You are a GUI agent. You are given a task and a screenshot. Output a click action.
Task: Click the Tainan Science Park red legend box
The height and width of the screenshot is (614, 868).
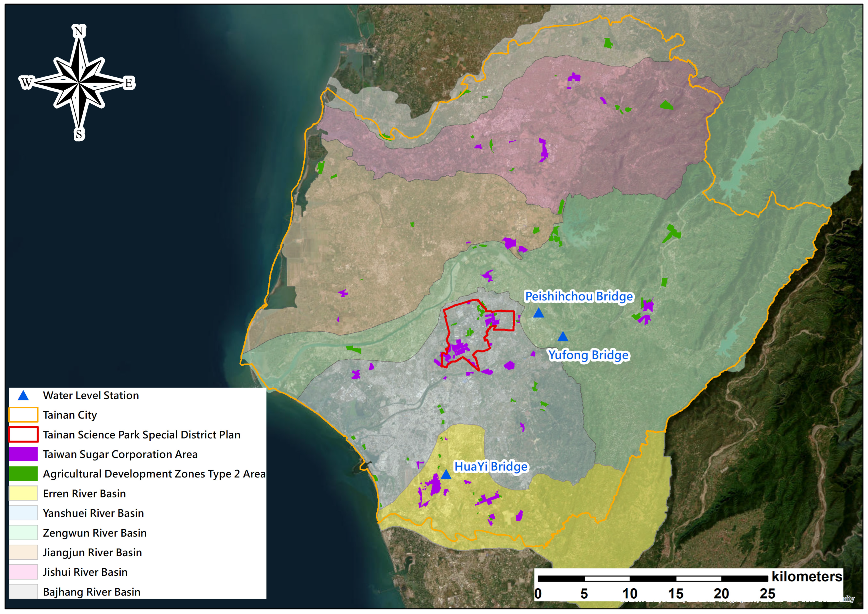pos(23,435)
